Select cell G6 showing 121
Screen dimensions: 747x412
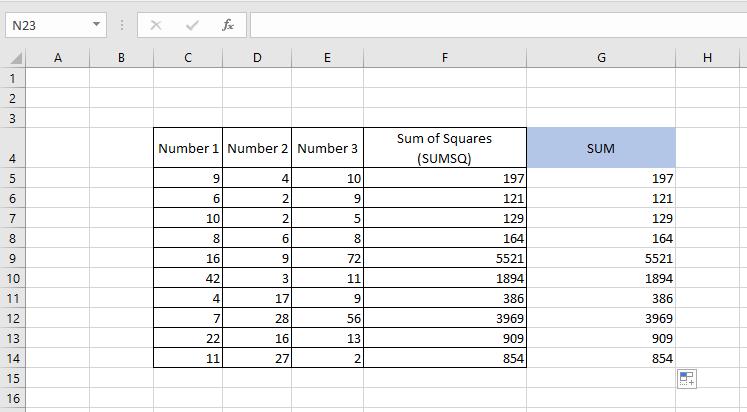(601, 198)
